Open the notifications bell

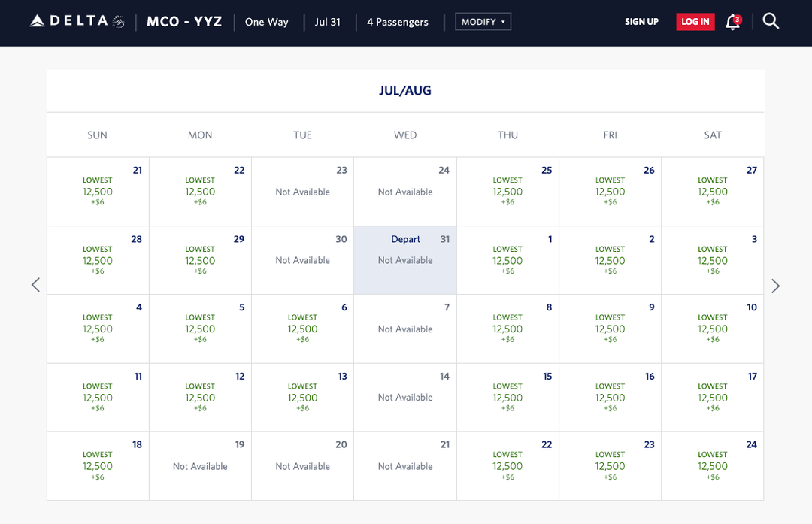point(730,23)
